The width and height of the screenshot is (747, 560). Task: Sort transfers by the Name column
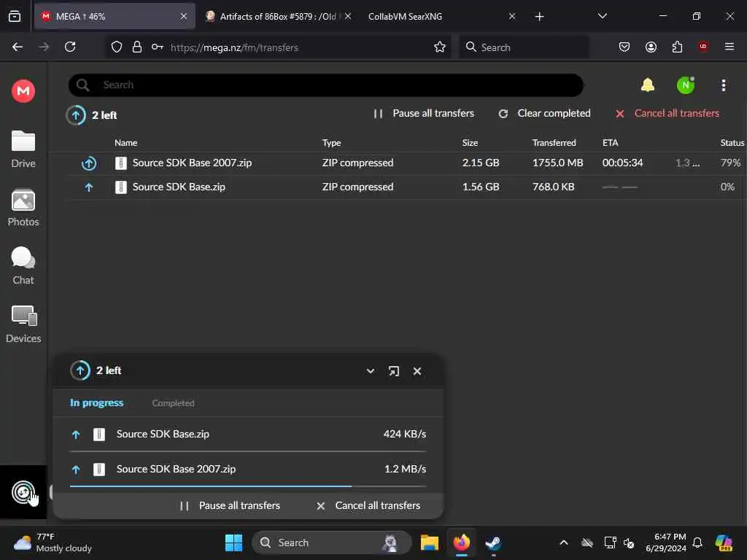[x=125, y=142]
